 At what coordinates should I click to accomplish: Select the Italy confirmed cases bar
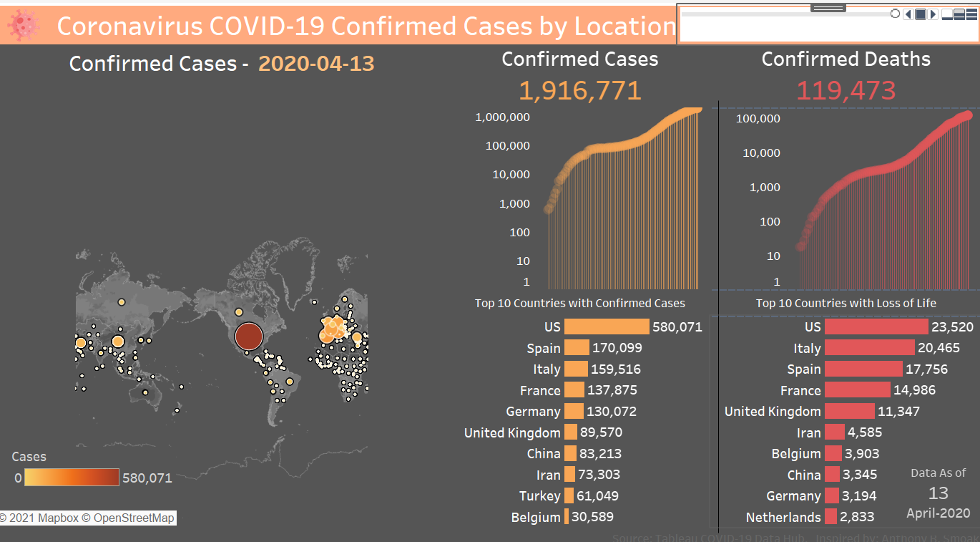(576, 369)
